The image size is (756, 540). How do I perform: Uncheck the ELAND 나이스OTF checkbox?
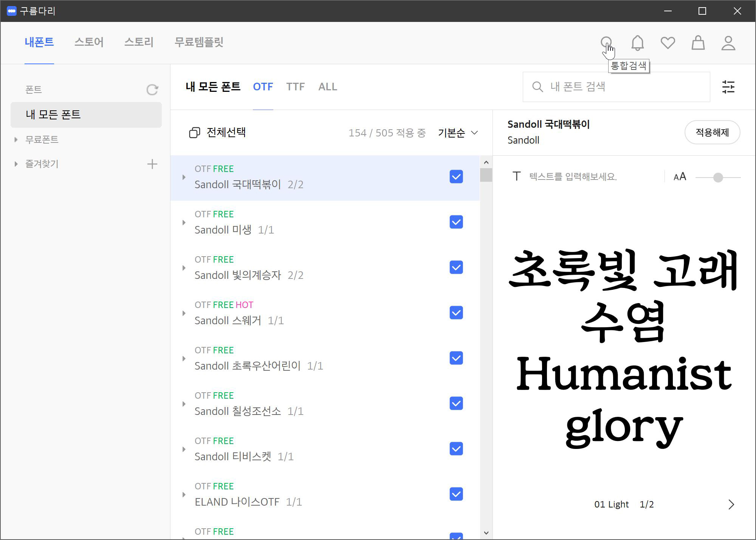pos(456,494)
